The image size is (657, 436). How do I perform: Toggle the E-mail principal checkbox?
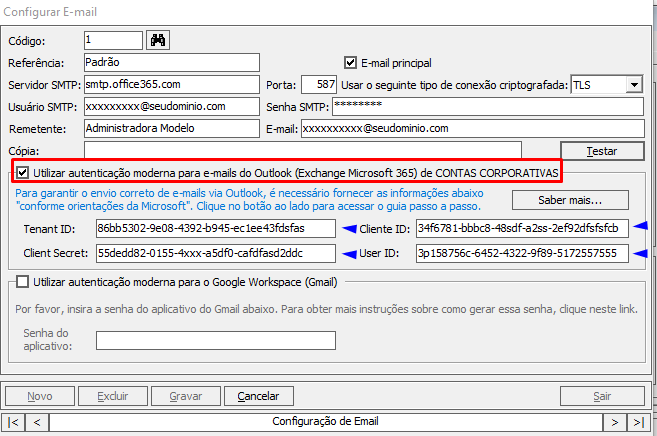(x=350, y=63)
